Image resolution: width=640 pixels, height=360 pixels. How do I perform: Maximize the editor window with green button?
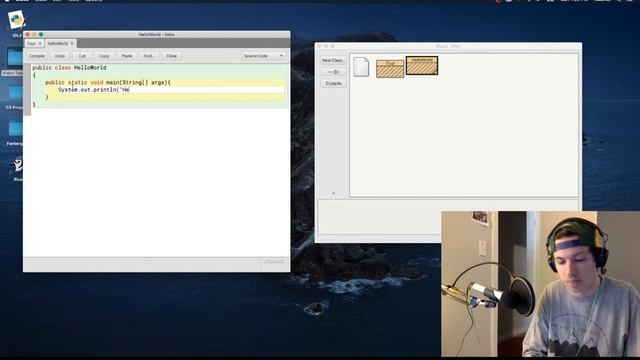(41, 35)
